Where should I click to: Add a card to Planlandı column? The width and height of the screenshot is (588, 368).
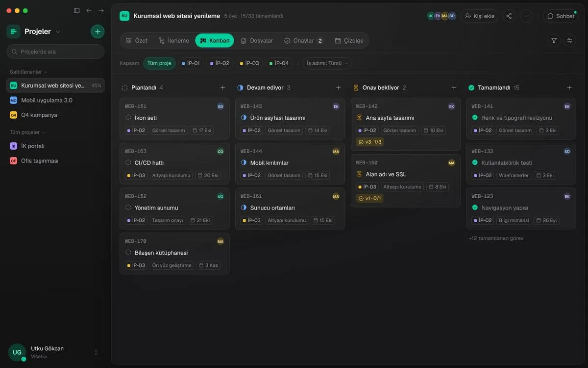coord(222,88)
